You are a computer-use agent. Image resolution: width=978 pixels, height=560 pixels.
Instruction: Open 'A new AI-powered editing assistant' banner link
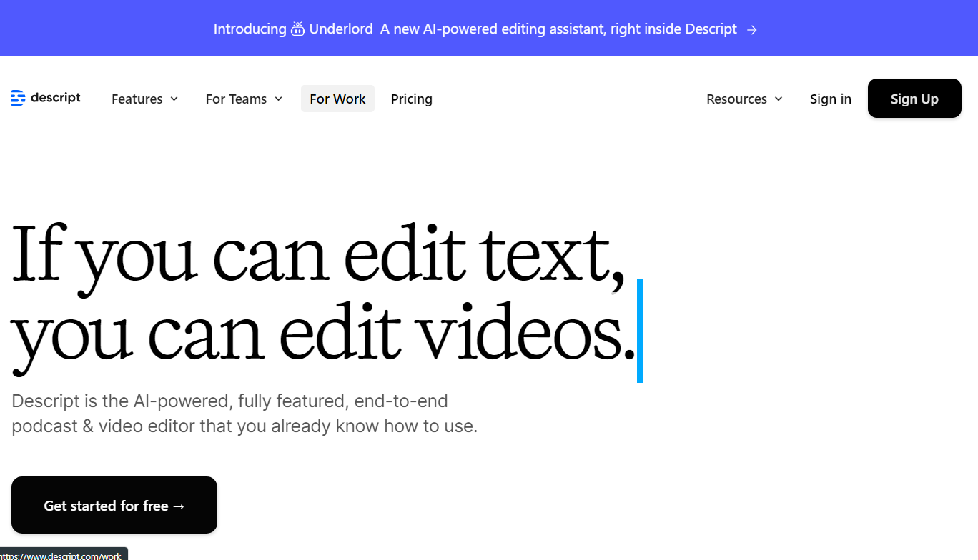[558, 29]
